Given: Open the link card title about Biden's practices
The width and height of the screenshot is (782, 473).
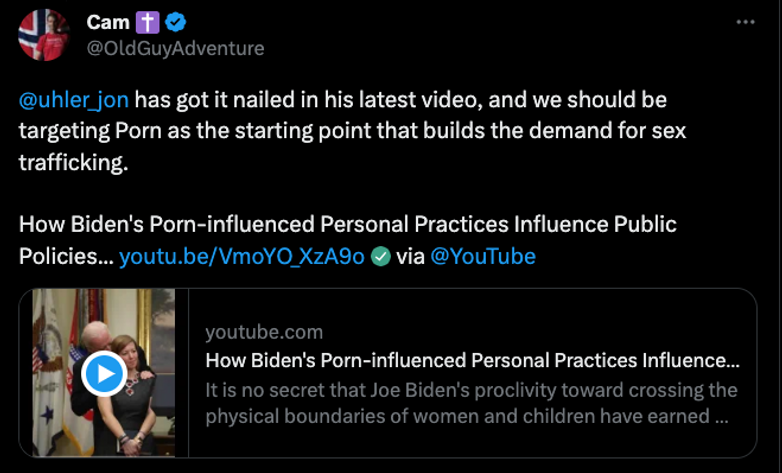Looking at the screenshot, I should click(472, 360).
